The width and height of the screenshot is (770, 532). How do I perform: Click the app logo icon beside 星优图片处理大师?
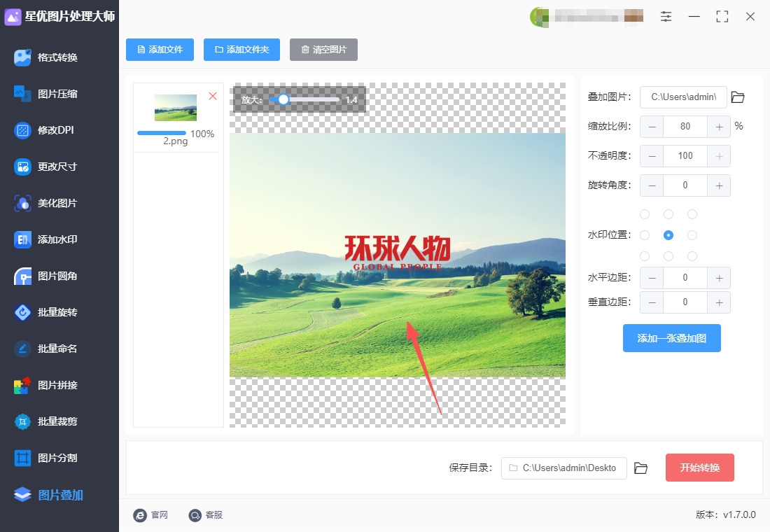(x=13, y=17)
